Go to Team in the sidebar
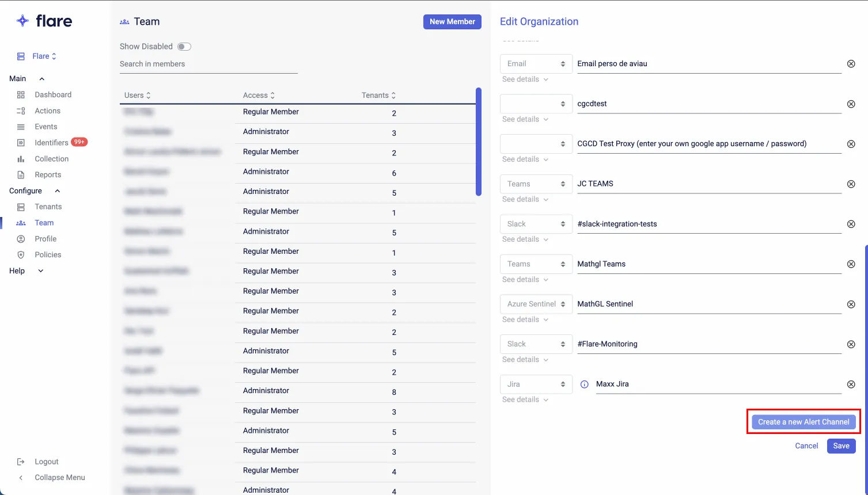 click(44, 223)
